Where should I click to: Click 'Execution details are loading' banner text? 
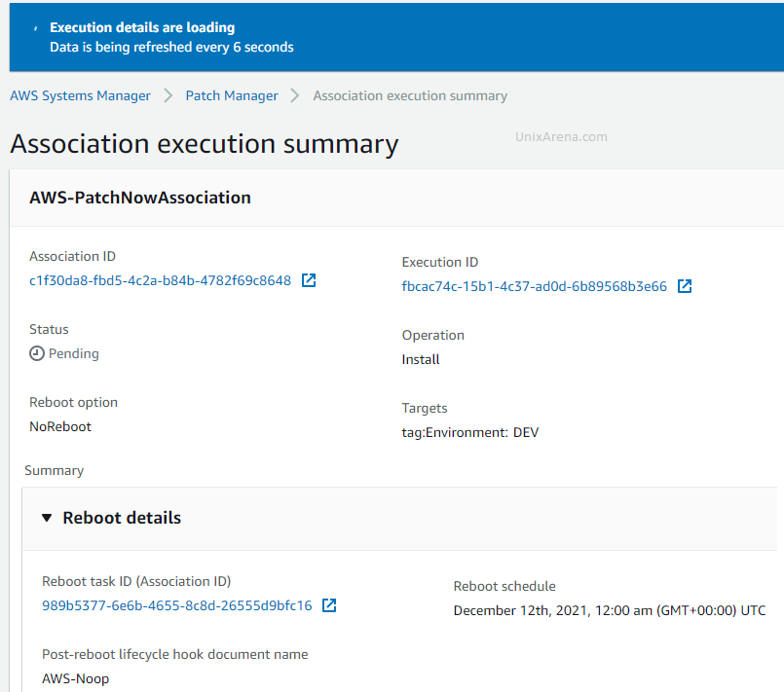[142, 27]
